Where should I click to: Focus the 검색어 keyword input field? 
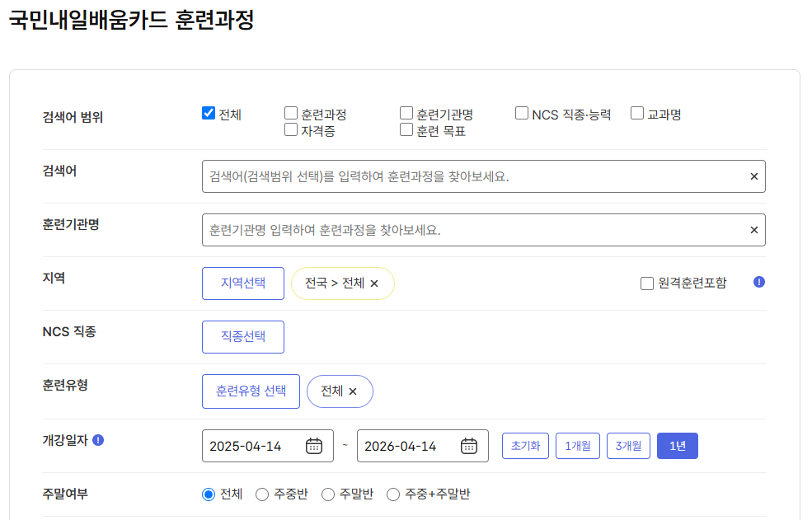pyautogui.click(x=484, y=176)
